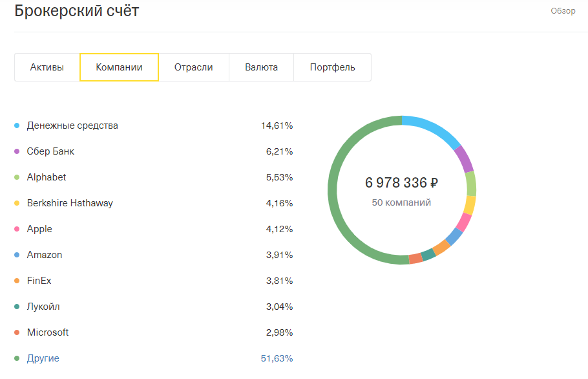Click the pink dot beside Apple
This screenshot has width=588, height=379.
coord(17,229)
